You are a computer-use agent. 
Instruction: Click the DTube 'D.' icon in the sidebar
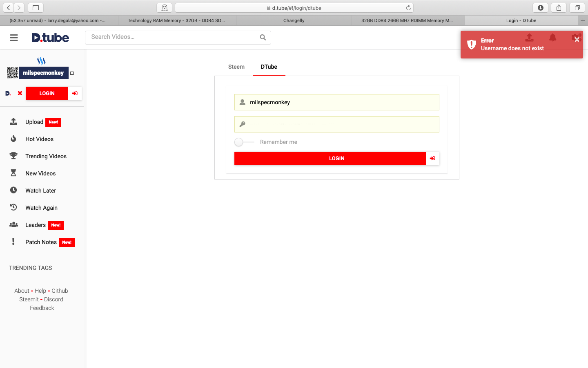[8, 93]
